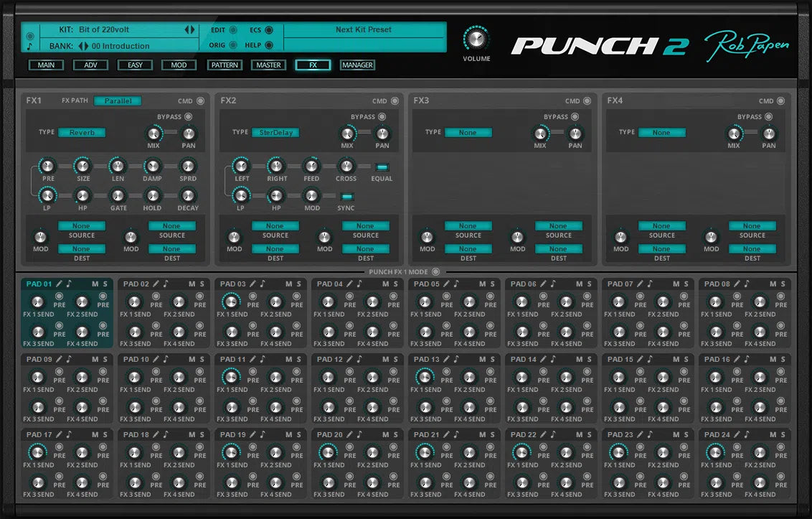Open the PATTERN tab
This screenshot has width=812, height=519.
[225, 65]
